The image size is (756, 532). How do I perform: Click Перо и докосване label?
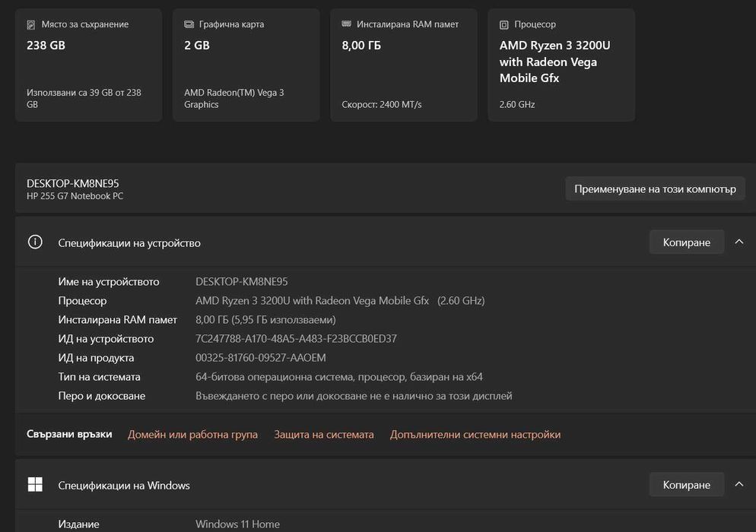(101, 396)
